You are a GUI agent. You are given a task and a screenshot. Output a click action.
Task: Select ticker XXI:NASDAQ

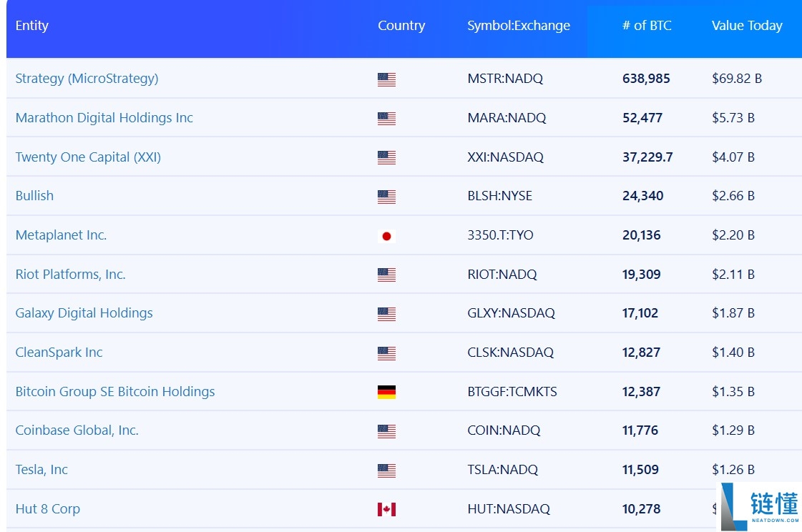(505, 157)
